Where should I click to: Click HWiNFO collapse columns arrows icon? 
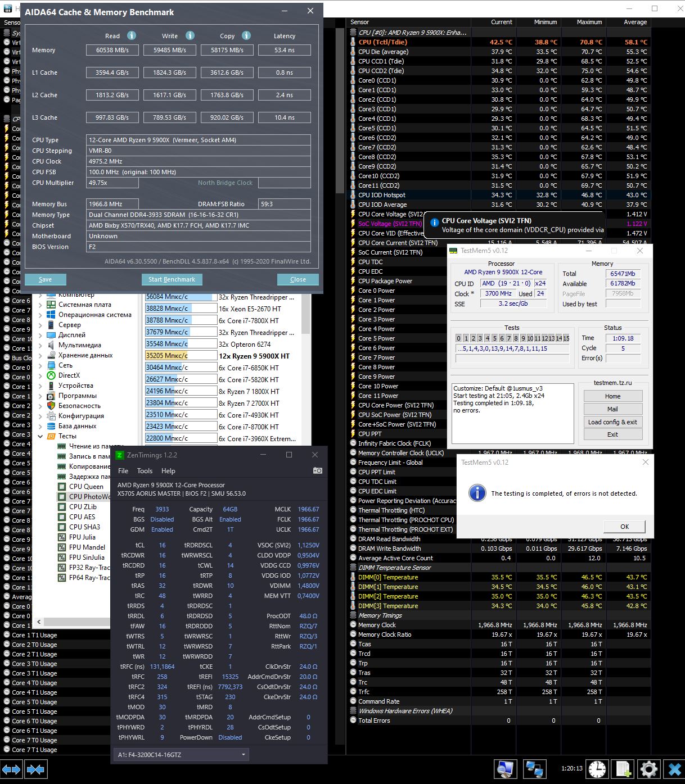click(x=35, y=769)
